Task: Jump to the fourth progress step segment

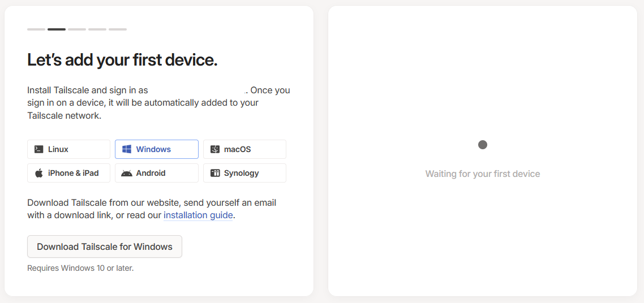Action: 97,29
